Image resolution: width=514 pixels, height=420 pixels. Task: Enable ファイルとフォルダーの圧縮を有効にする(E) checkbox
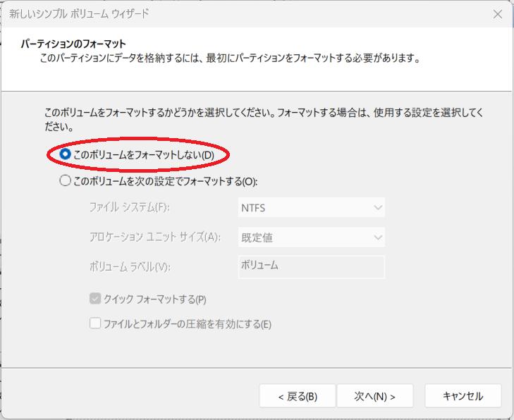point(95,323)
